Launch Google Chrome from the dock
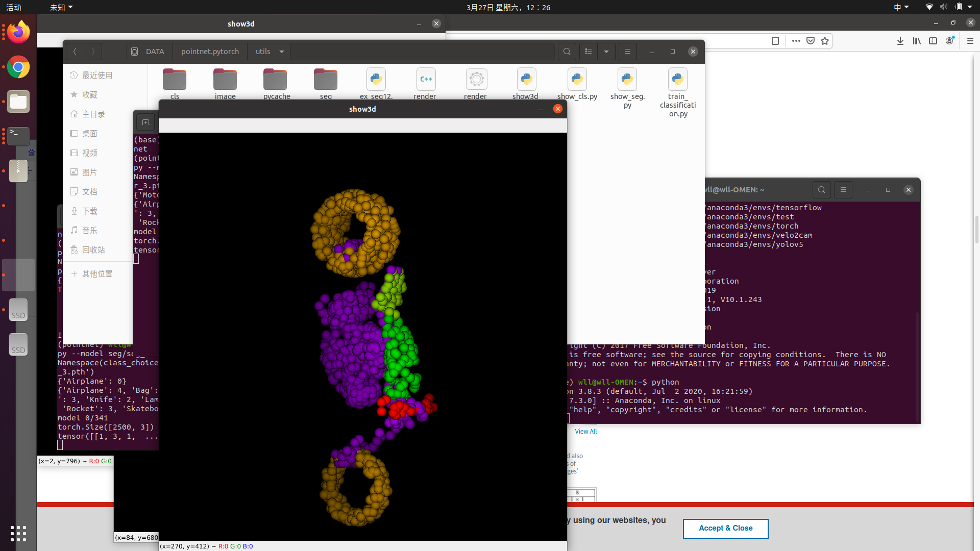The width and height of the screenshot is (980, 551). (x=18, y=67)
